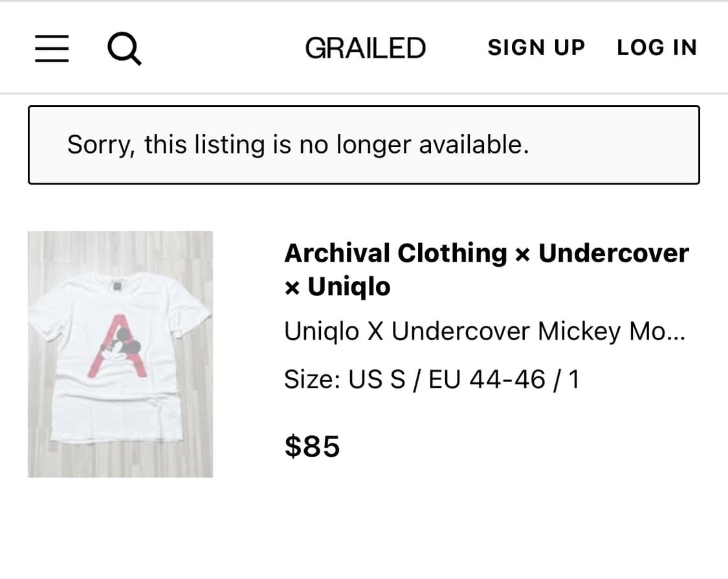
Task: Select the Undercover designer name in heading
Action: point(613,253)
